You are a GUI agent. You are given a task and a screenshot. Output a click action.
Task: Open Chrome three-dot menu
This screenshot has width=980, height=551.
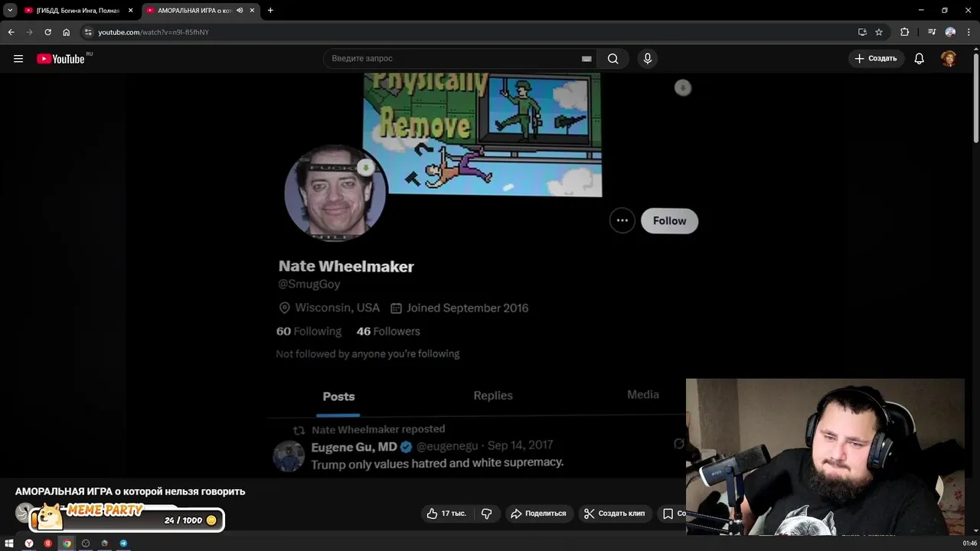pyautogui.click(x=968, y=32)
